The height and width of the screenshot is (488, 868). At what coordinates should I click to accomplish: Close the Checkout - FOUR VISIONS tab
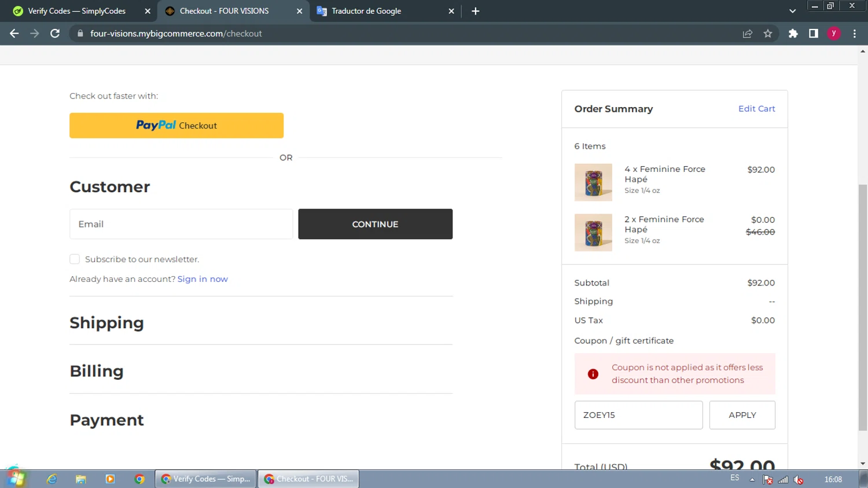(299, 11)
